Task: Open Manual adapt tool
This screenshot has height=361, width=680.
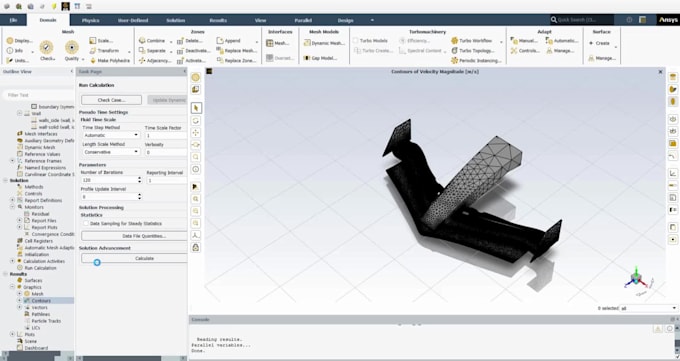Action: (524, 41)
